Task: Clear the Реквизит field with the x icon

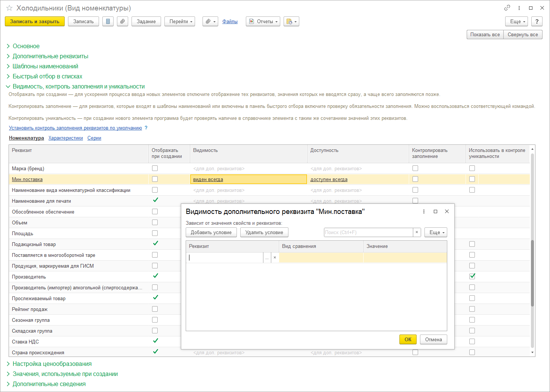Action: tap(275, 258)
